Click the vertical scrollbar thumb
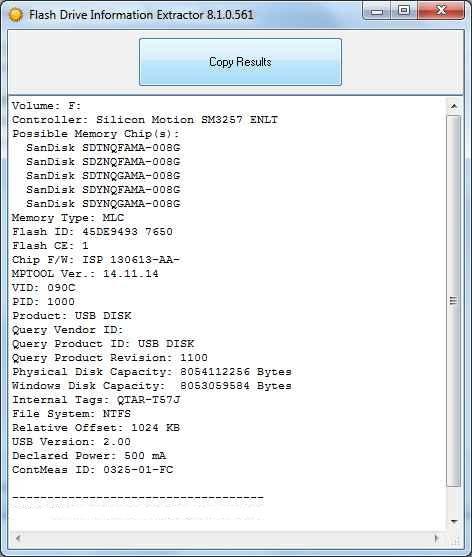Image resolution: width=472 pixels, height=557 pixels. tap(454, 301)
